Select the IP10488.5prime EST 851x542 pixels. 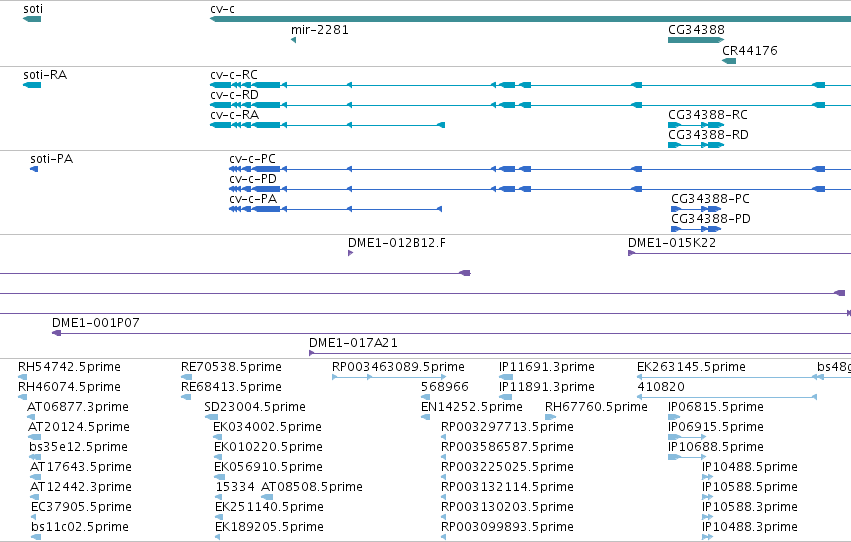click(x=707, y=477)
